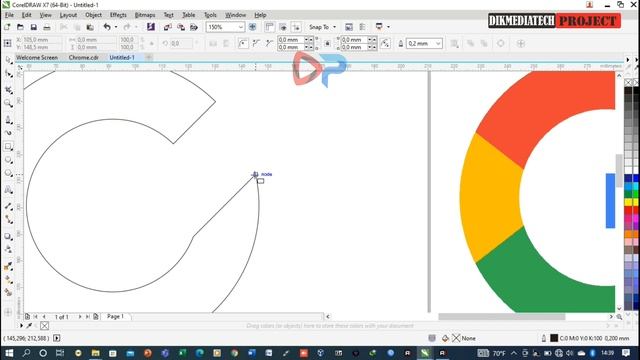
Task: Open the File menu
Action: (x=9, y=15)
